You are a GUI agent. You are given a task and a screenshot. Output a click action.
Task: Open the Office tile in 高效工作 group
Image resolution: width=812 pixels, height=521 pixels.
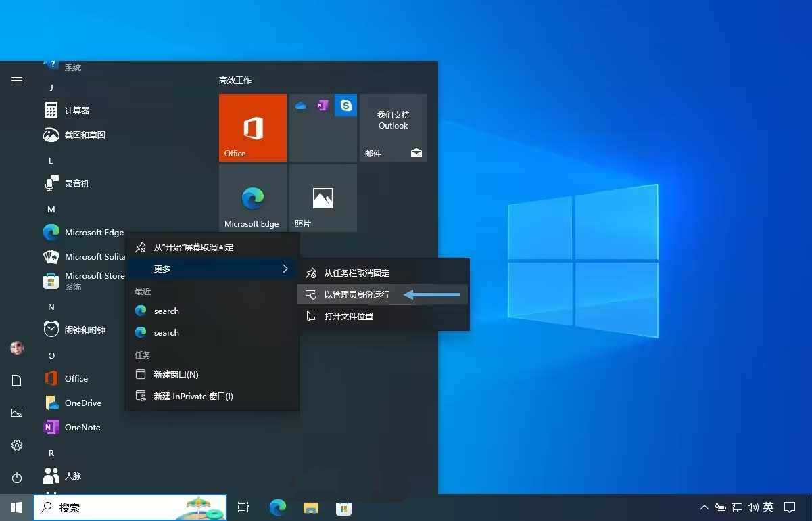[252, 128]
